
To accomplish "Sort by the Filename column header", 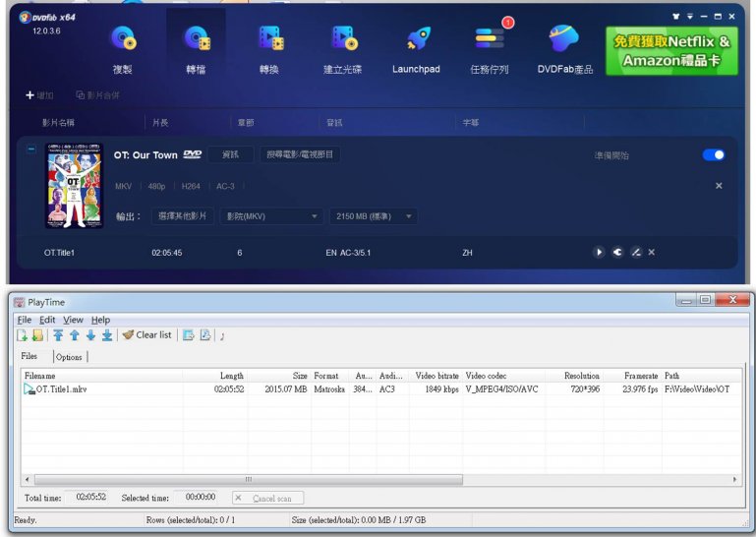I will (101, 376).
